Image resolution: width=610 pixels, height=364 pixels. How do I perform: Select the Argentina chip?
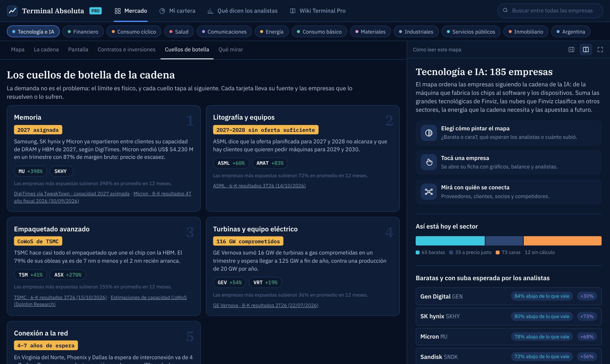point(571,31)
